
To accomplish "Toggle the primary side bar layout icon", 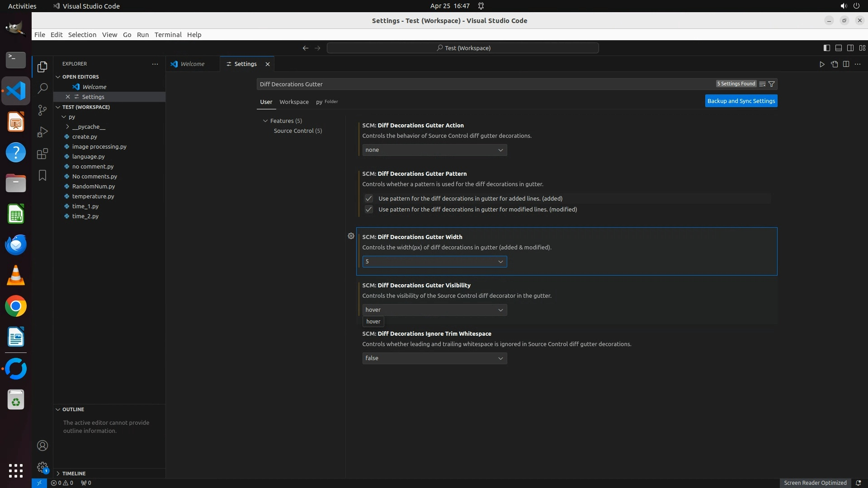I will click(826, 48).
